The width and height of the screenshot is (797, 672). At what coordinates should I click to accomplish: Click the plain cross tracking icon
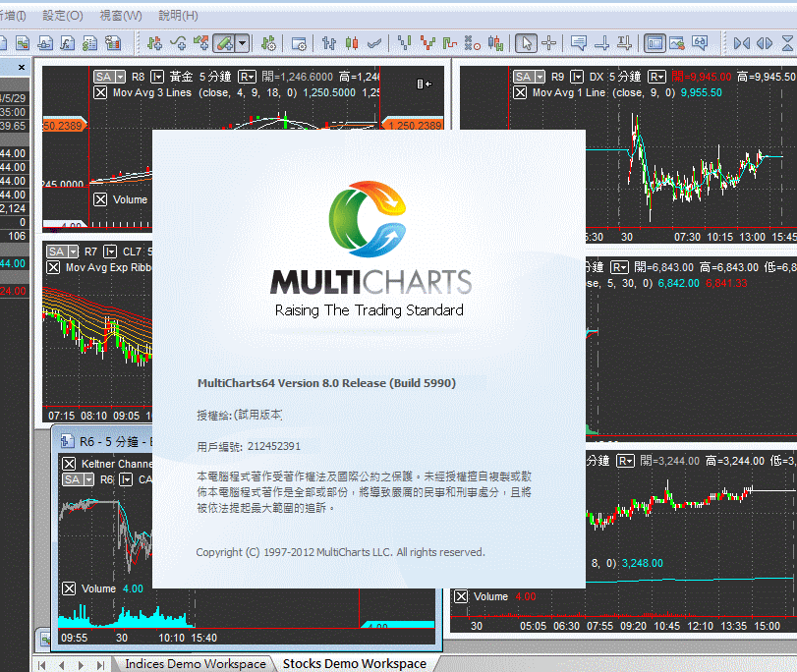(601, 43)
